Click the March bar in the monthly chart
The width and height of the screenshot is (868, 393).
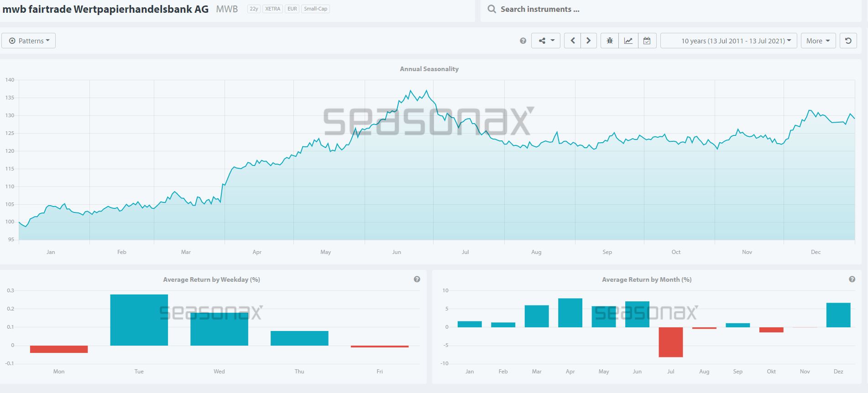(x=537, y=316)
